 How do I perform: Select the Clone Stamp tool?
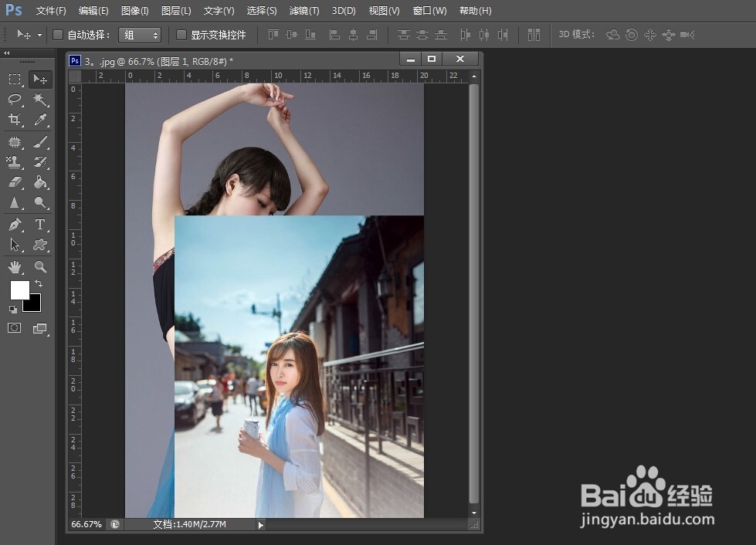pyautogui.click(x=15, y=162)
